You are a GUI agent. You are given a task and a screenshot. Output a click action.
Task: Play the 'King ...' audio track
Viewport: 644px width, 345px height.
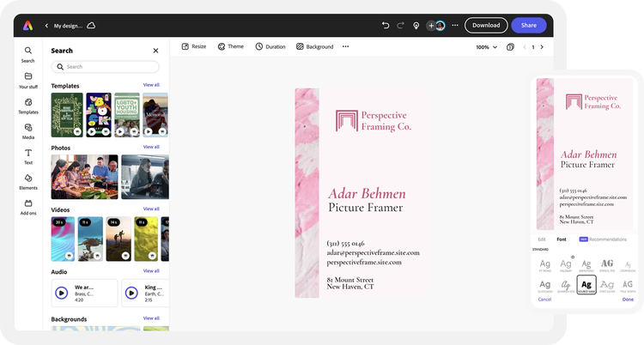pyautogui.click(x=131, y=293)
